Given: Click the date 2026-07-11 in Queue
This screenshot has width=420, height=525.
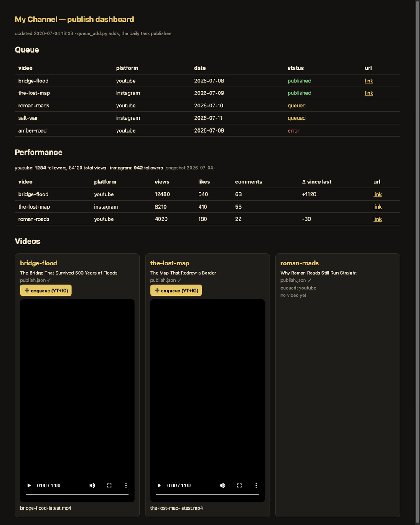Looking at the screenshot, I should (209, 118).
